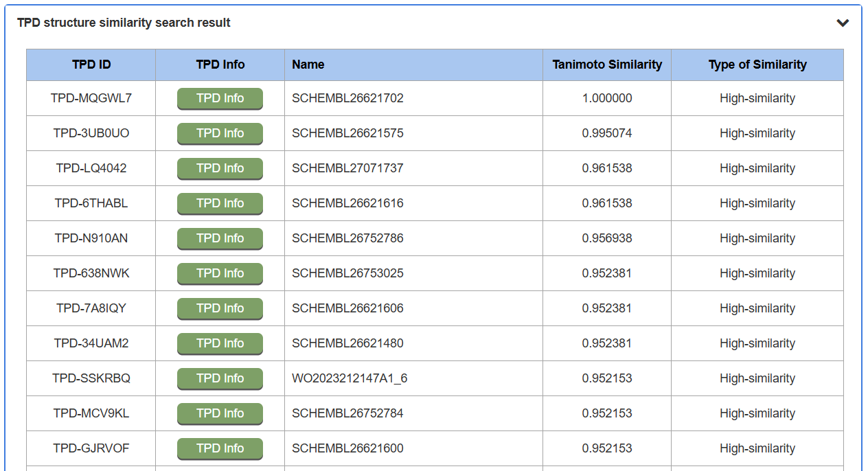
Task: Click the TPD ID column header
Action: point(91,65)
